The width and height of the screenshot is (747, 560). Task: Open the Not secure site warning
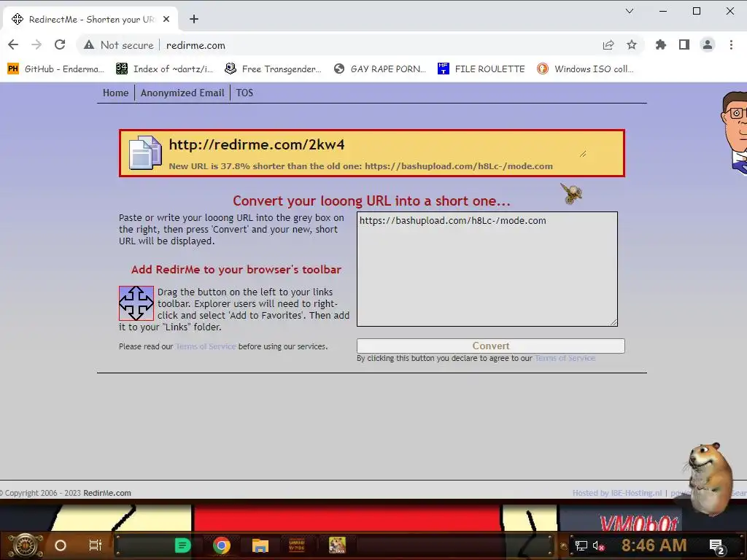click(119, 45)
